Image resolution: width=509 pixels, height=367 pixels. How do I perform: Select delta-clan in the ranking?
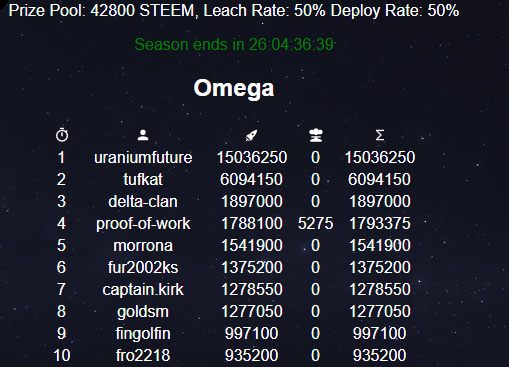point(143,201)
